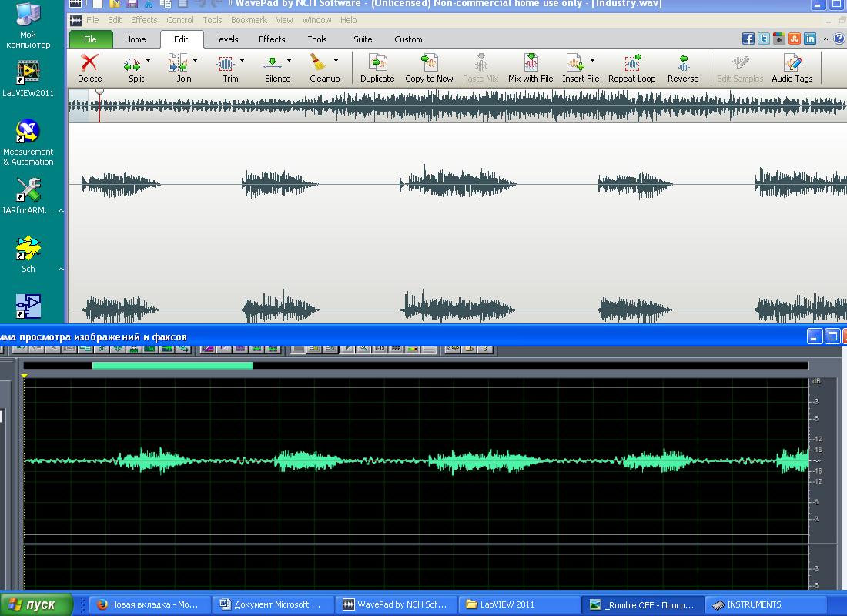The width and height of the screenshot is (847, 616).
Task: Expand the Join dropdown arrow
Action: (x=196, y=60)
